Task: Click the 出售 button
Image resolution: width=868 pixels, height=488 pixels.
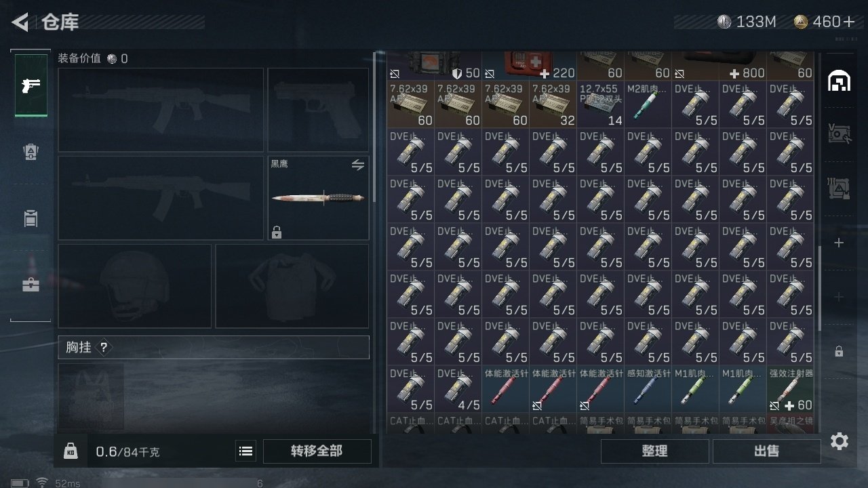Action: point(767,451)
